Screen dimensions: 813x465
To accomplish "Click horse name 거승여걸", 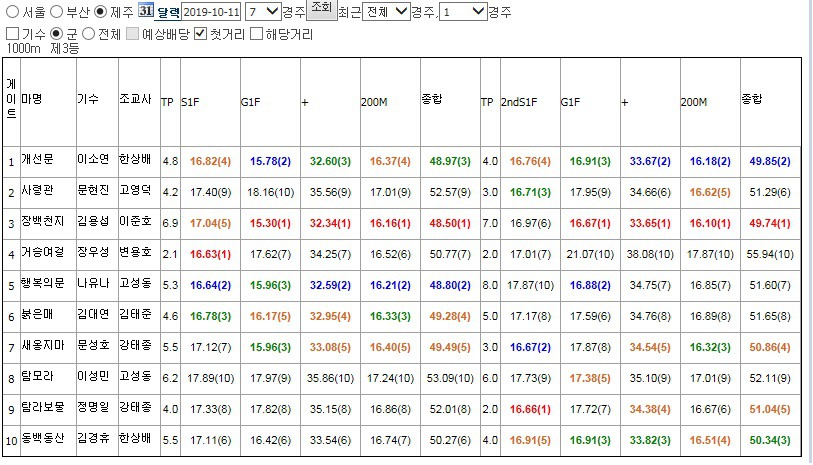I will click(x=43, y=252).
